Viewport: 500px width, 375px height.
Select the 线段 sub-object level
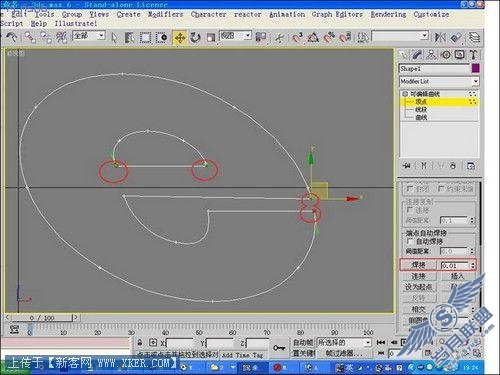tap(421, 109)
